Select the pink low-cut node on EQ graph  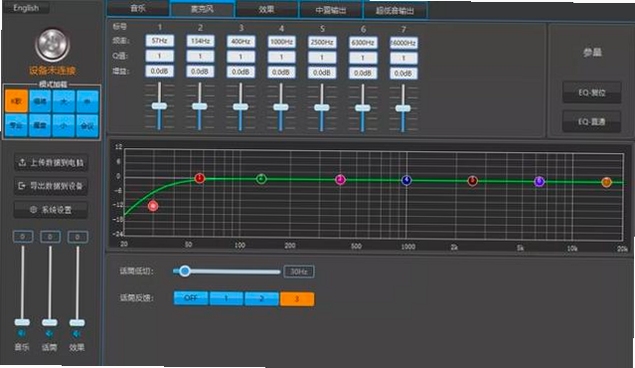coord(153,206)
